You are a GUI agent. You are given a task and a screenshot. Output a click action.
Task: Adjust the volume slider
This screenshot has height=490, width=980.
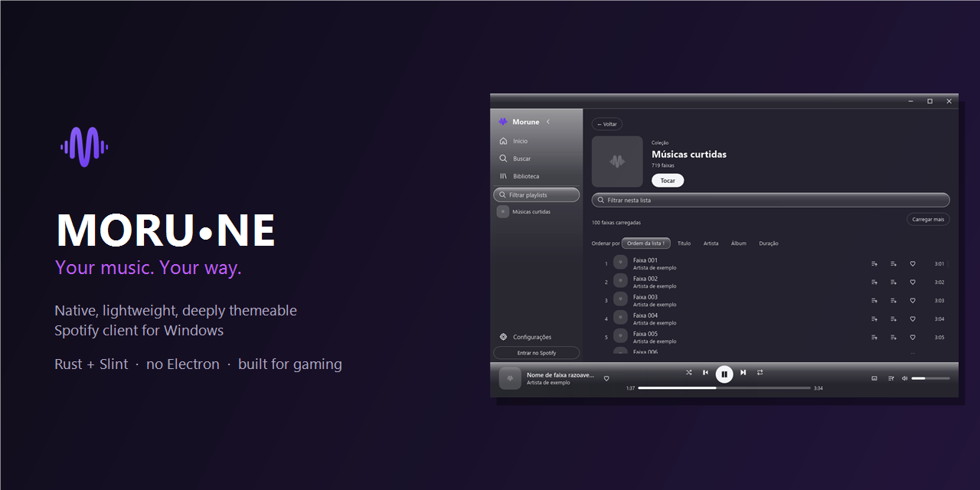coord(931,378)
